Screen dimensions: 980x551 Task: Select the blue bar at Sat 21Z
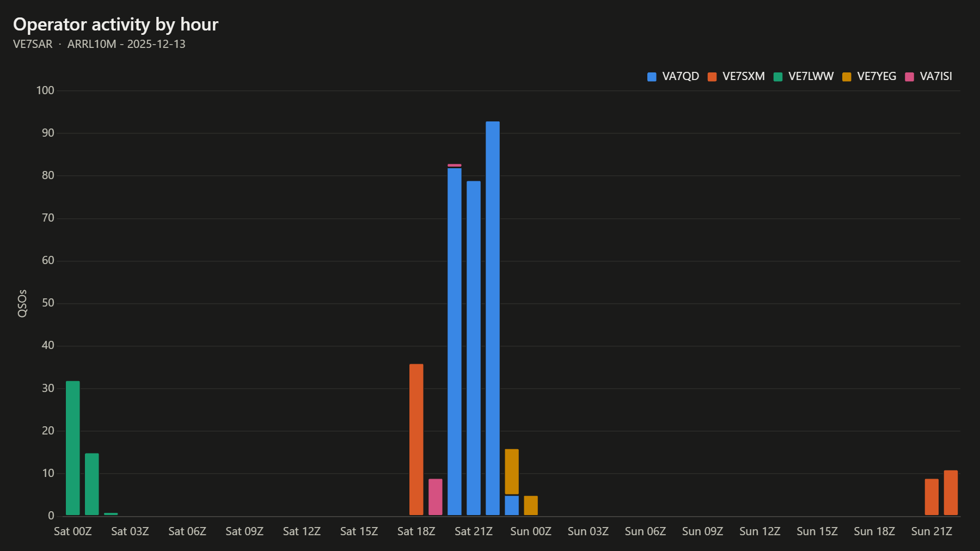(x=474, y=348)
